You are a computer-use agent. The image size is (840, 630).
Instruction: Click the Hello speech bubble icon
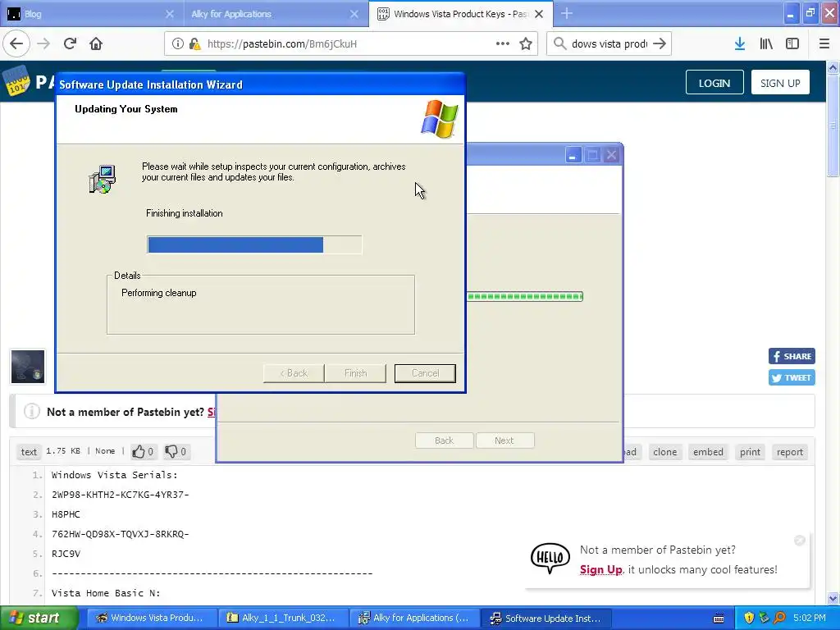[x=550, y=558]
